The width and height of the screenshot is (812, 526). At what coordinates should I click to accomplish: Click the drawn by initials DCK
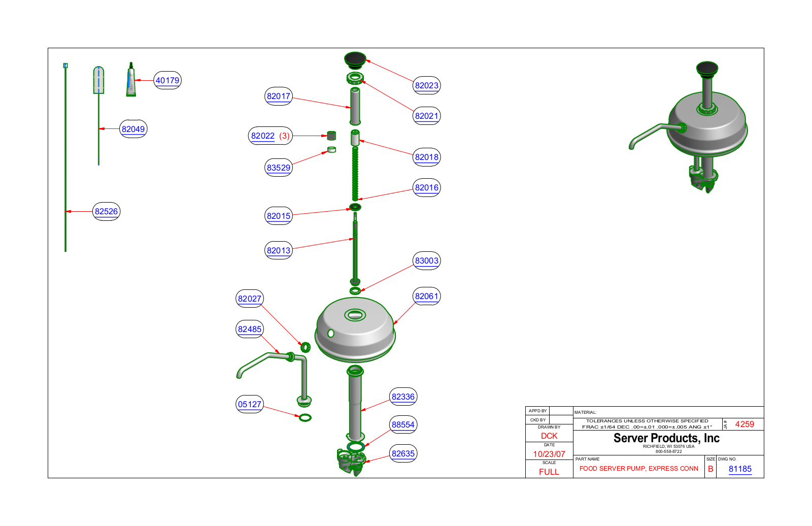pyautogui.click(x=549, y=436)
